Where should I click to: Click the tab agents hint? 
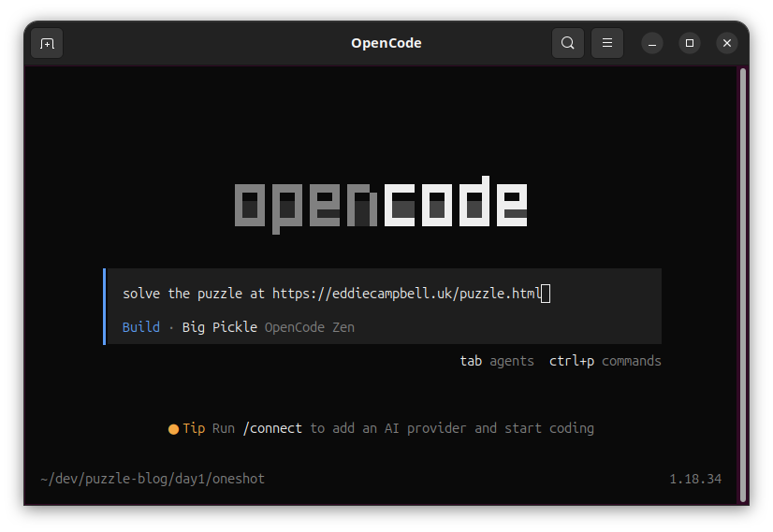[497, 361]
